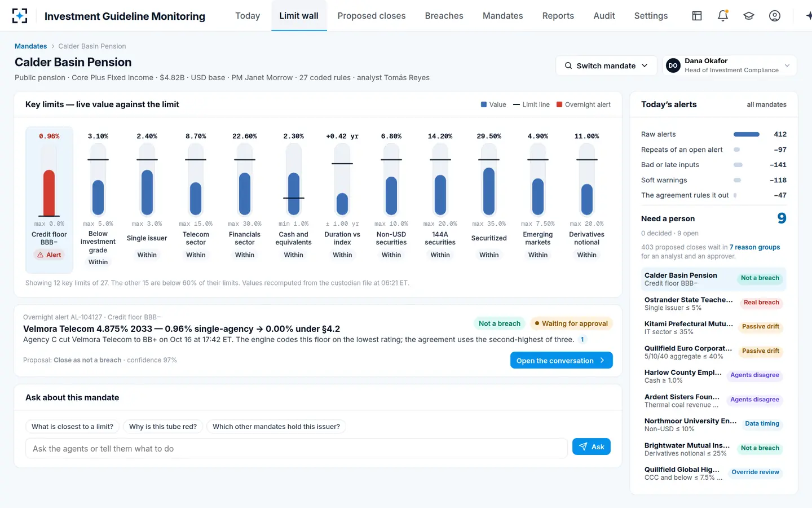812x508 pixels.
Task: Open the 7 reason groups link
Action: click(x=754, y=247)
